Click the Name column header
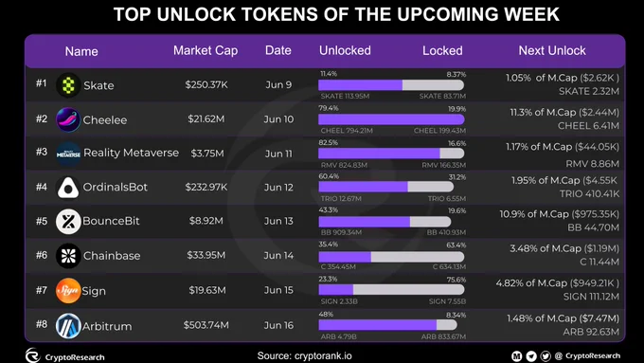This screenshot has width=644, height=363. point(81,51)
